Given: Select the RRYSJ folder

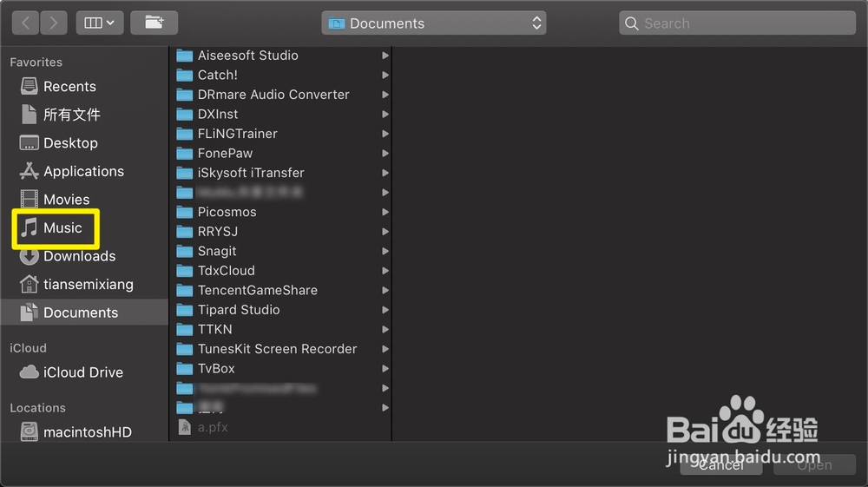Looking at the screenshot, I should click(x=282, y=231).
